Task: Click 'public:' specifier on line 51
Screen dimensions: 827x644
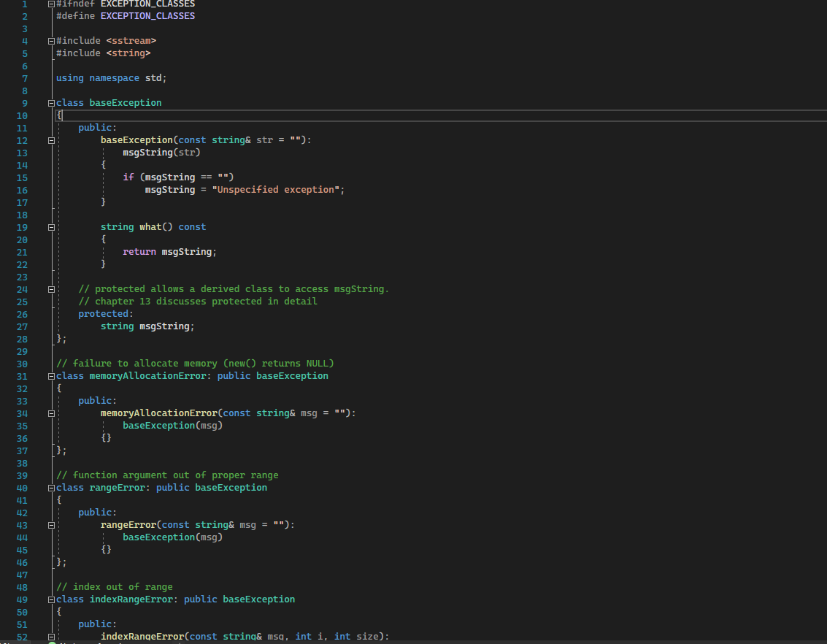Action: [x=98, y=624]
